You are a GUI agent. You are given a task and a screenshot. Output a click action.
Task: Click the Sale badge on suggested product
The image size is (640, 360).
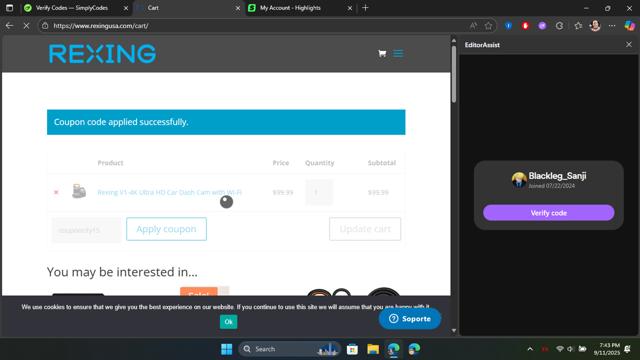[199, 291]
